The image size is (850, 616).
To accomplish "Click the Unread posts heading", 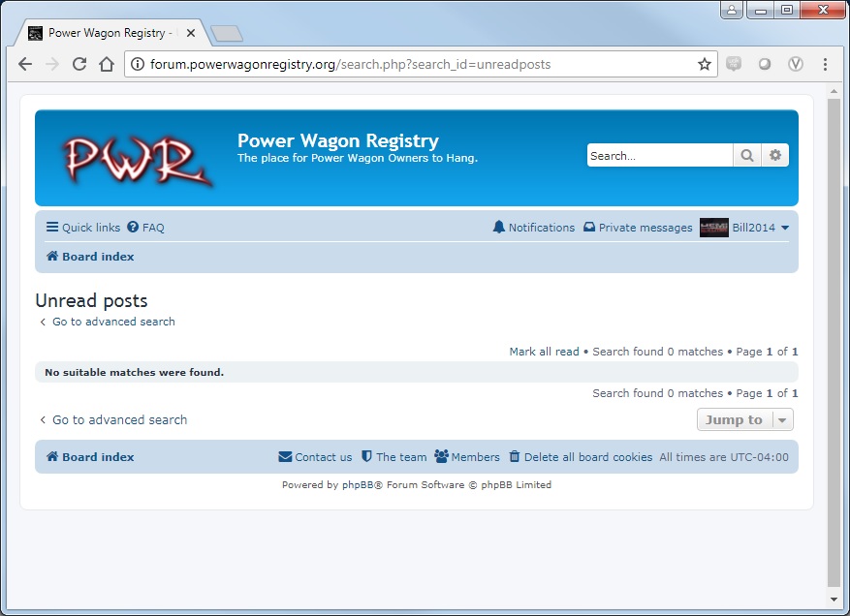I will [x=91, y=300].
